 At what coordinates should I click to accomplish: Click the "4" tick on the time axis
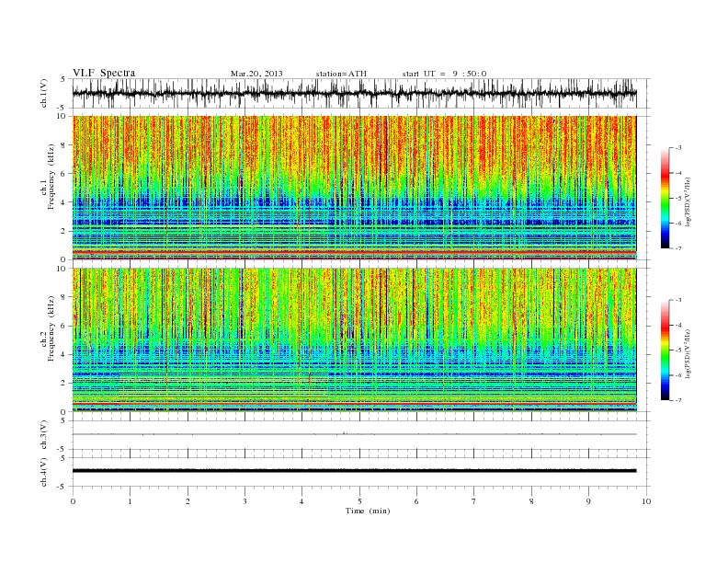[301, 501]
